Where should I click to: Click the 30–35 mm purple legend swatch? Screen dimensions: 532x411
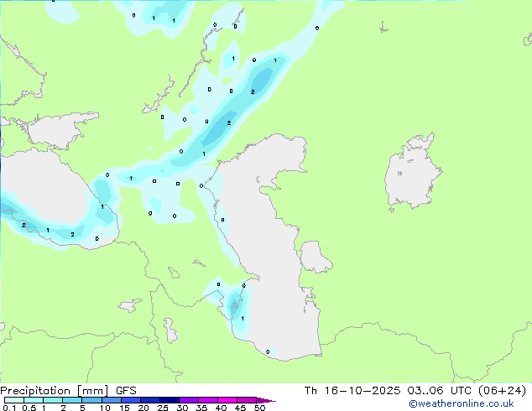point(188,400)
